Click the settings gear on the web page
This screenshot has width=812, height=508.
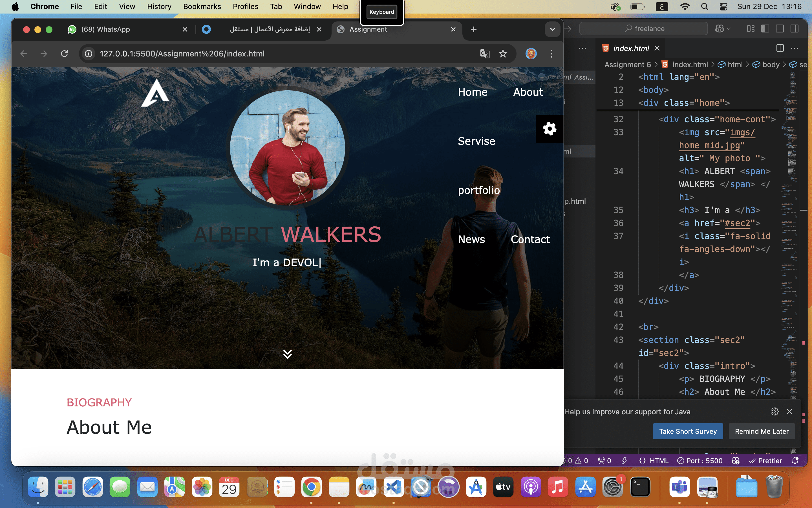point(549,129)
